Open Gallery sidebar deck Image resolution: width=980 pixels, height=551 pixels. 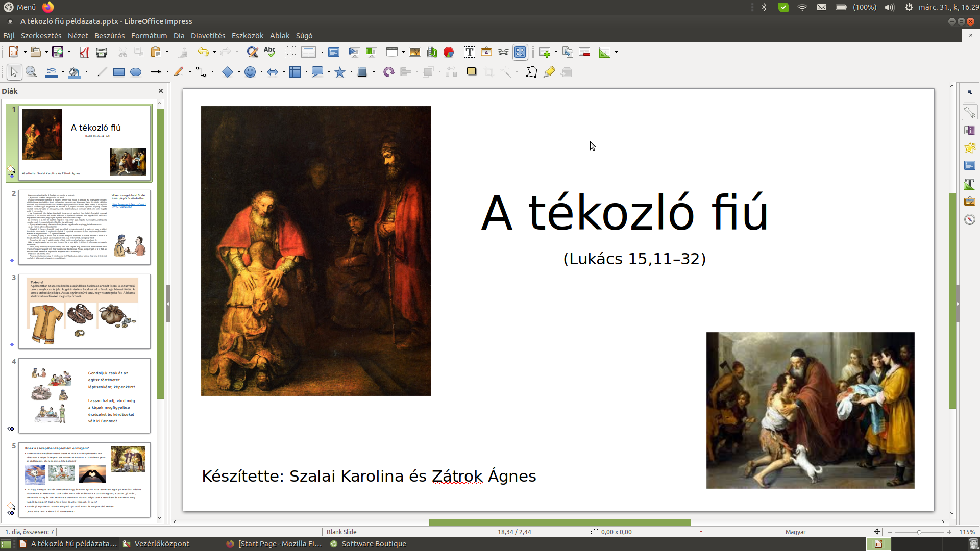[x=970, y=202]
